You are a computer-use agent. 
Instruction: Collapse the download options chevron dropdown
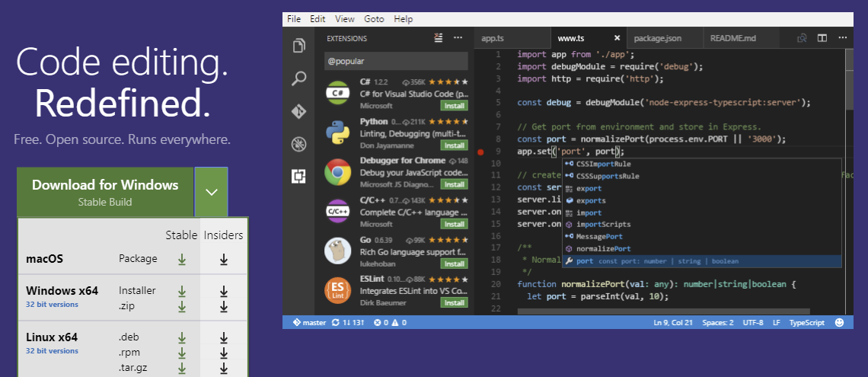click(x=211, y=191)
